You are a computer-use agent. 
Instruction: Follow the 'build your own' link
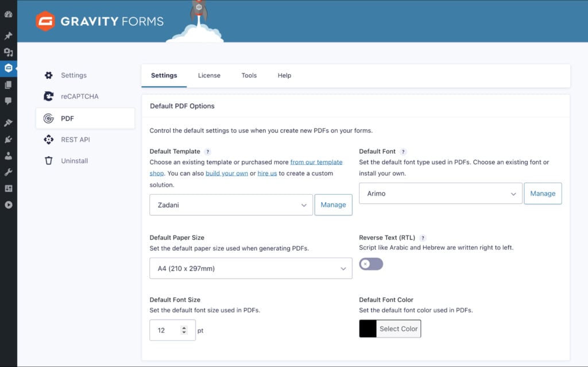point(226,173)
